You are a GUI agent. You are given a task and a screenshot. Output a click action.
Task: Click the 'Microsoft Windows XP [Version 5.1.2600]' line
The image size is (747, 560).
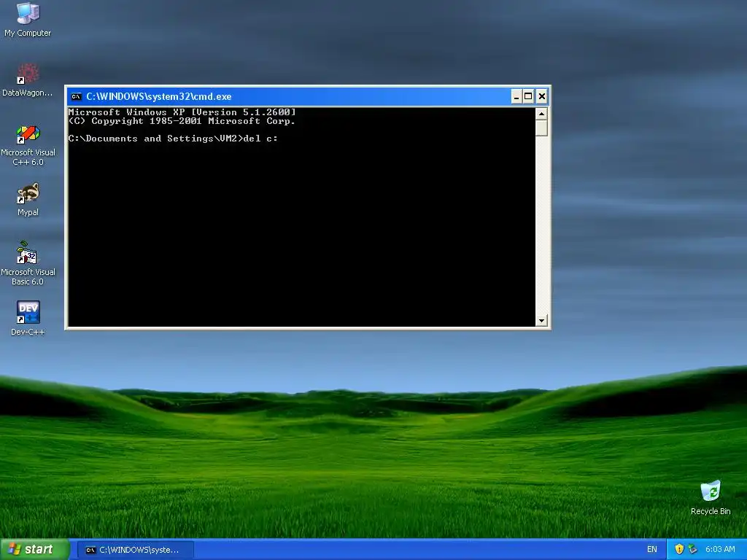pyautogui.click(x=182, y=112)
